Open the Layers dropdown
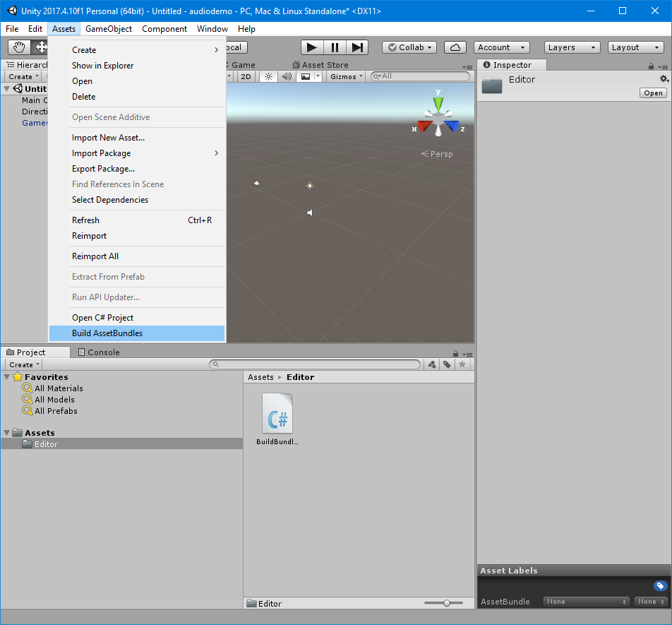The width and height of the screenshot is (672, 625). (x=572, y=47)
